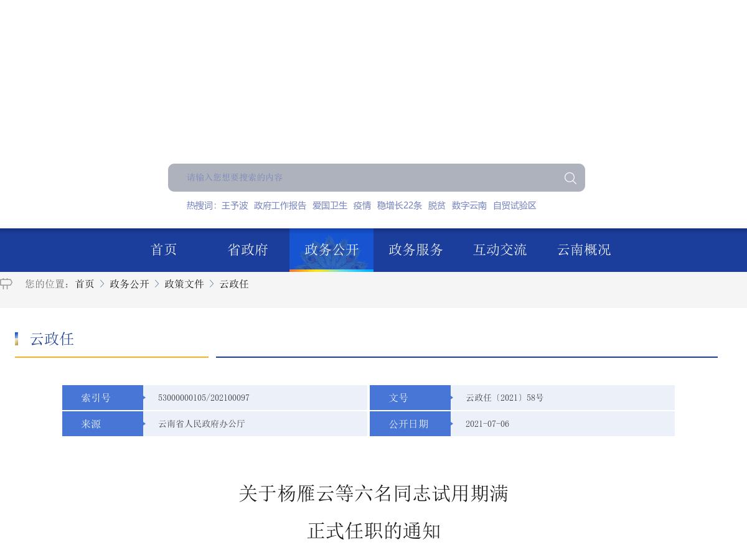The width and height of the screenshot is (747, 560).
Task: Click the 公开日期 label cell
Action: [410, 424]
